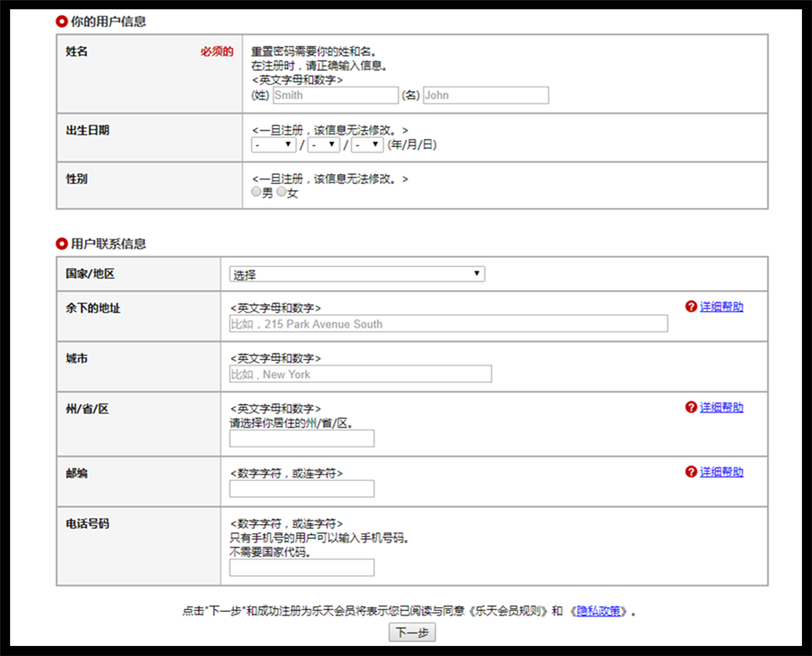Click the 电话号码 phone number input box
The width and height of the screenshot is (812, 656).
[x=301, y=568]
